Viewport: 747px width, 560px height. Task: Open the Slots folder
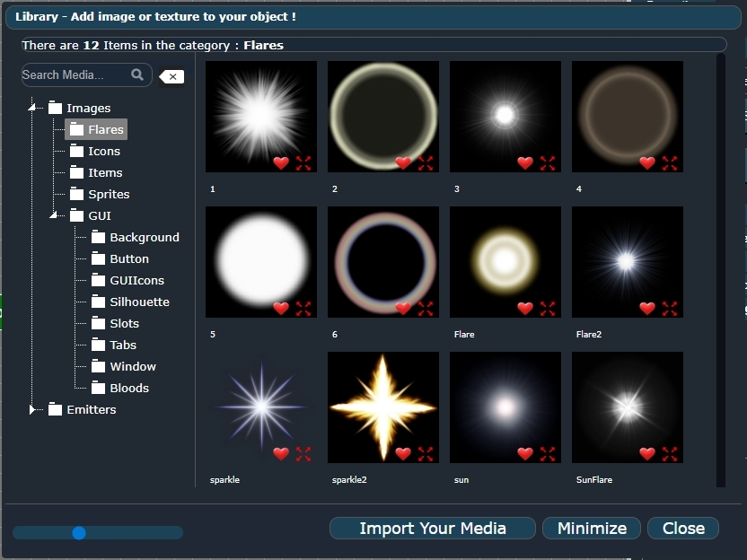point(115,323)
